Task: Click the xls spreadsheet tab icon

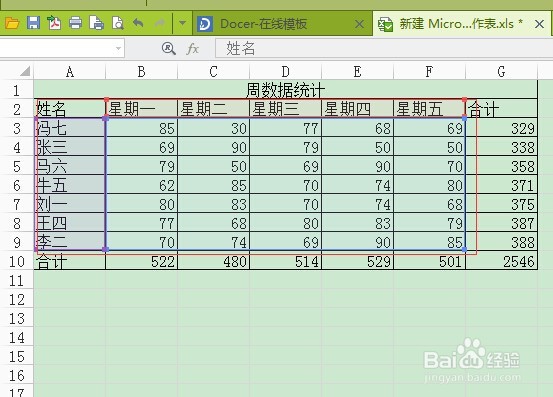Action: pos(385,24)
